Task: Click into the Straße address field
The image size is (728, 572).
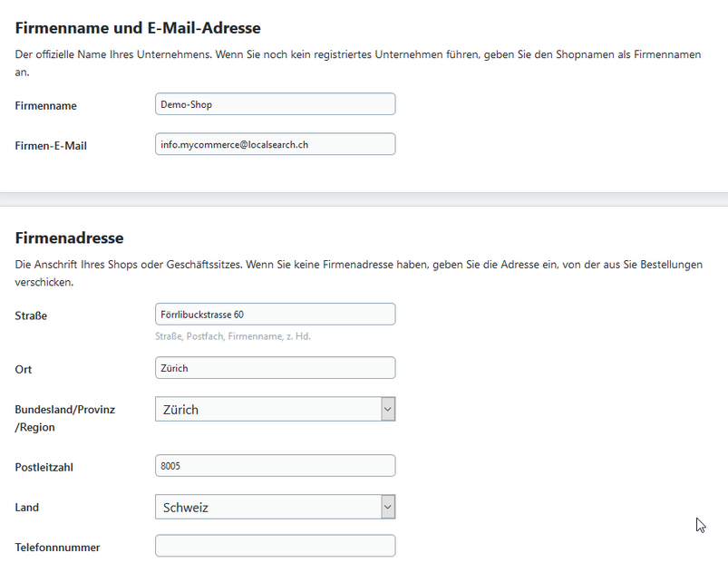Action: (x=275, y=315)
